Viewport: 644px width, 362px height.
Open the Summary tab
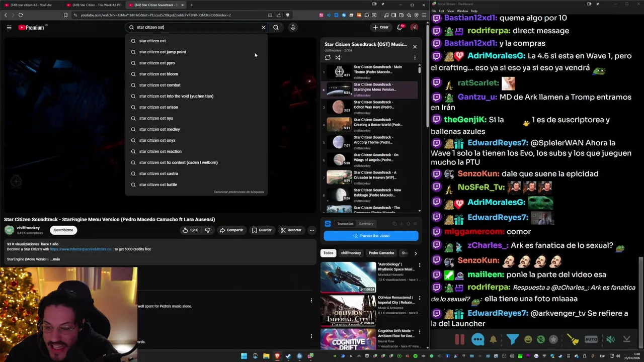click(366, 224)
